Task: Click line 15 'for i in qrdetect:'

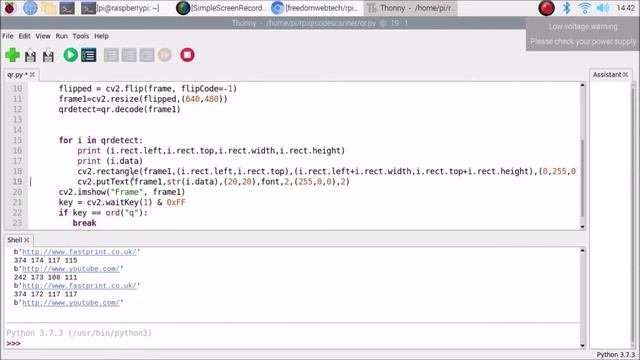Action: (x=101, y=140)
